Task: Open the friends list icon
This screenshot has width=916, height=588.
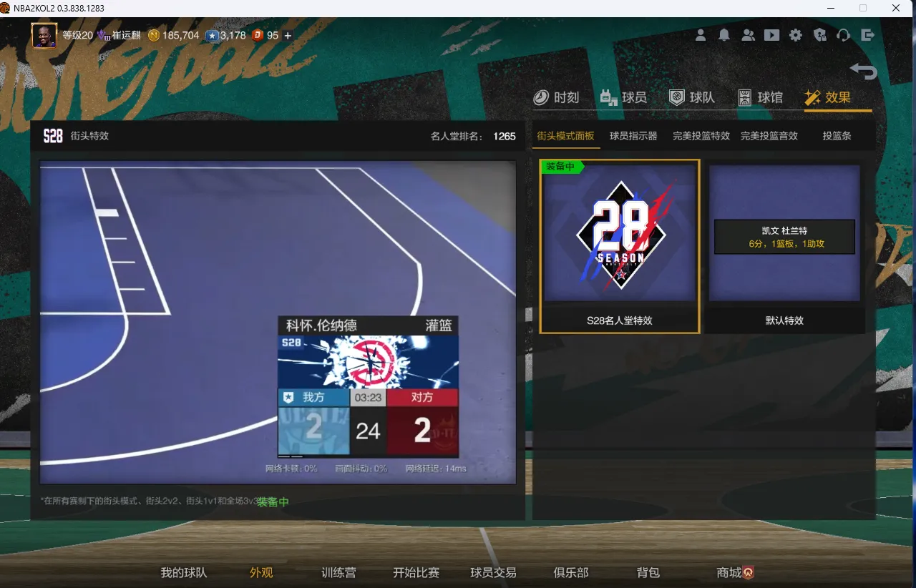Action: click(748, 35)
